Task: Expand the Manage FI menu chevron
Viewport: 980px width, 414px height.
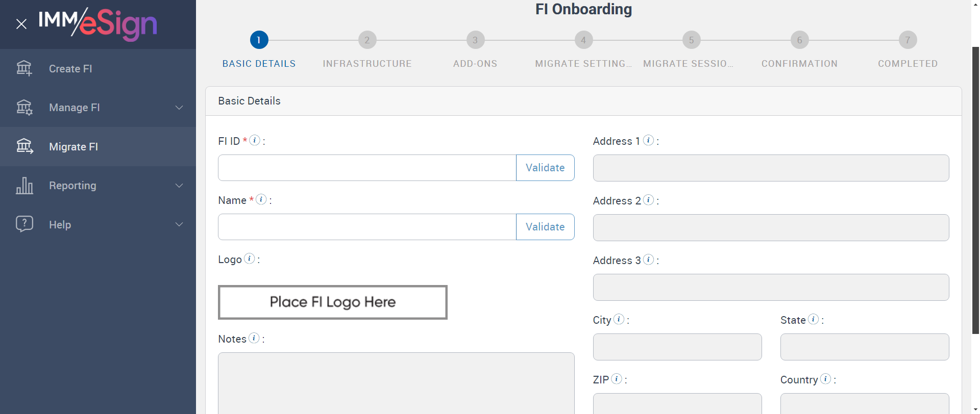Action: click(x=179, y=108)
